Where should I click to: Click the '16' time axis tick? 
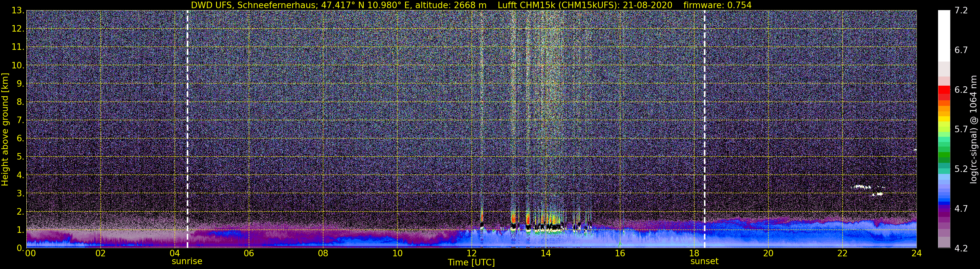[620, 253]
